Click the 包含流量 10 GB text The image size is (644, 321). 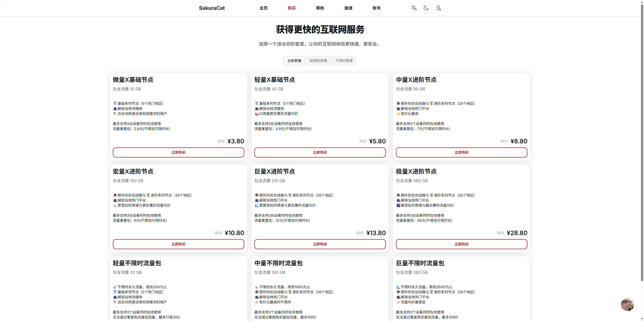click(x=127, y=89)
